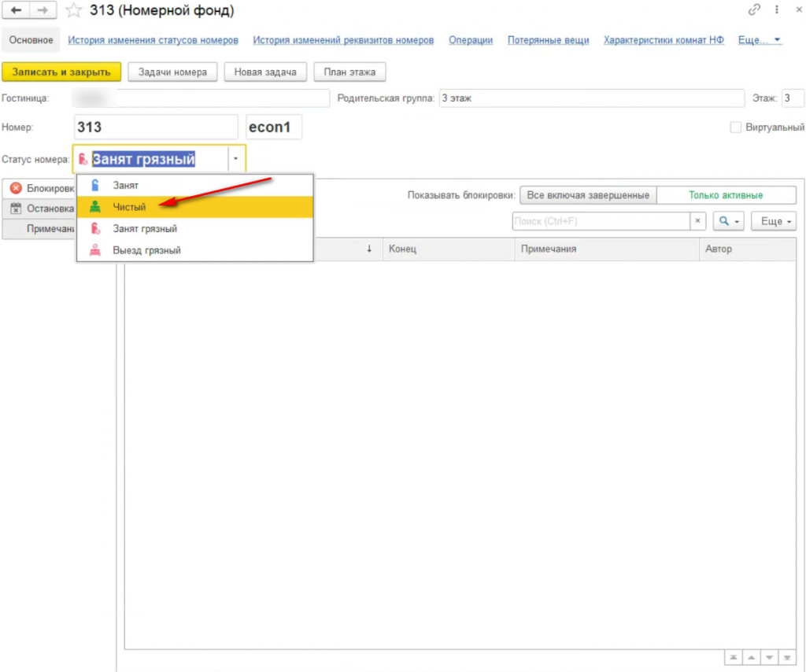Open the Еще dropdown beside search
The image size is (806, 672).
[x=775, y=221]
